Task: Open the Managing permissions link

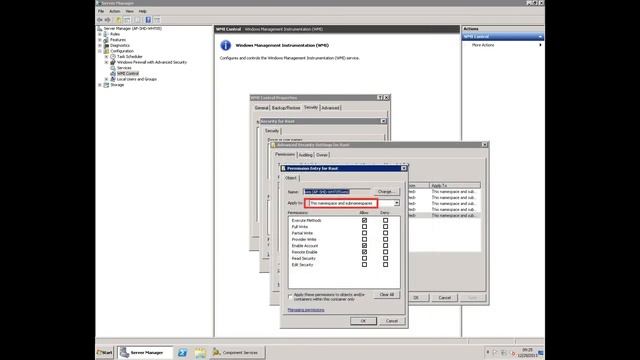Action: pos(306,310)
